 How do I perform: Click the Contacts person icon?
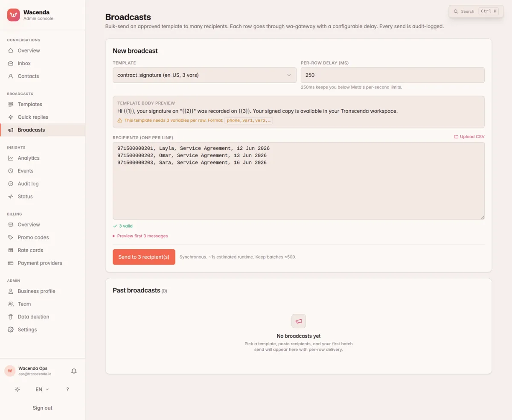pos(11,76)
